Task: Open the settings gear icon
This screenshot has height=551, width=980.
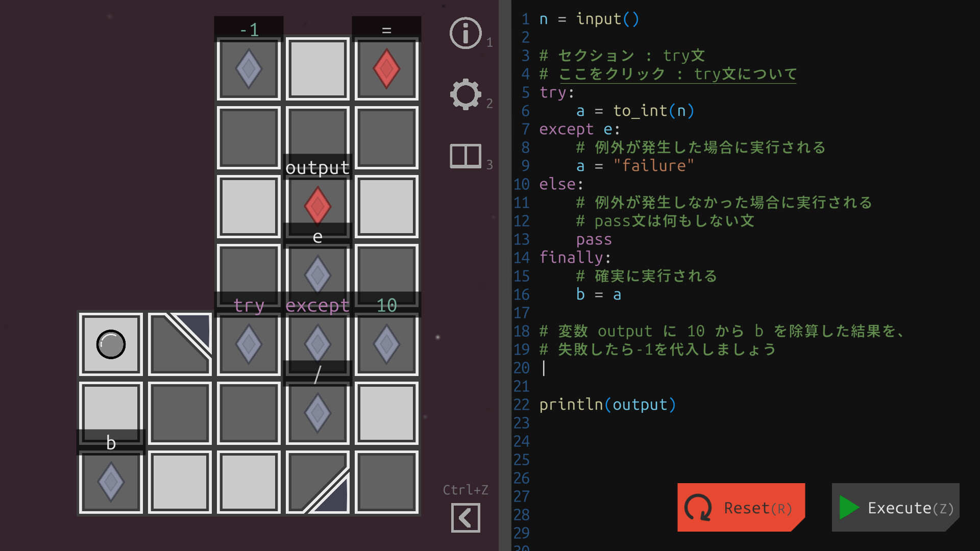Action: 465,94
